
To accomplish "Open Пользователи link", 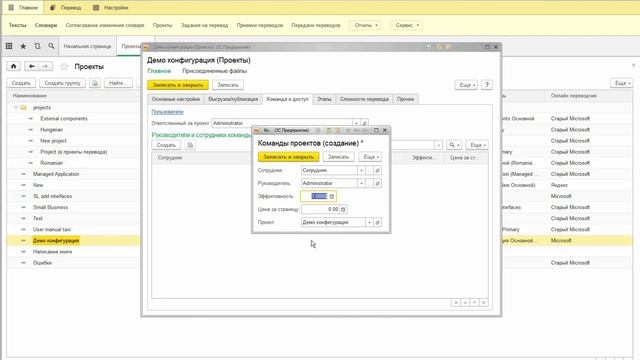I will click(x=167, y=112).
